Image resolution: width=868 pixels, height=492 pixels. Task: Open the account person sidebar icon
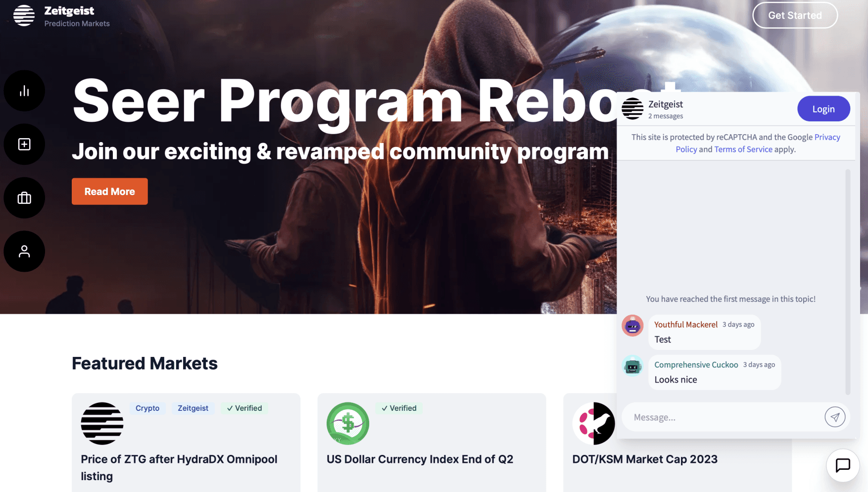(x=24, y=251)
